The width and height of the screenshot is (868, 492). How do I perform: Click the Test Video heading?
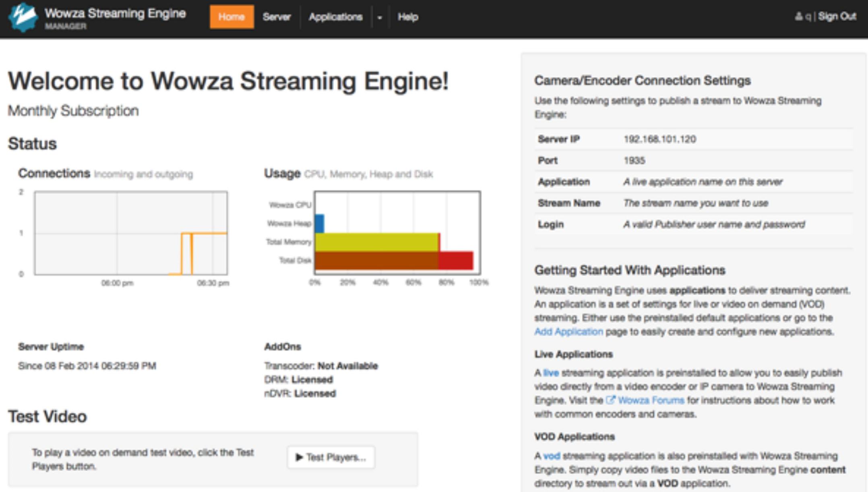tap(48, 417)
